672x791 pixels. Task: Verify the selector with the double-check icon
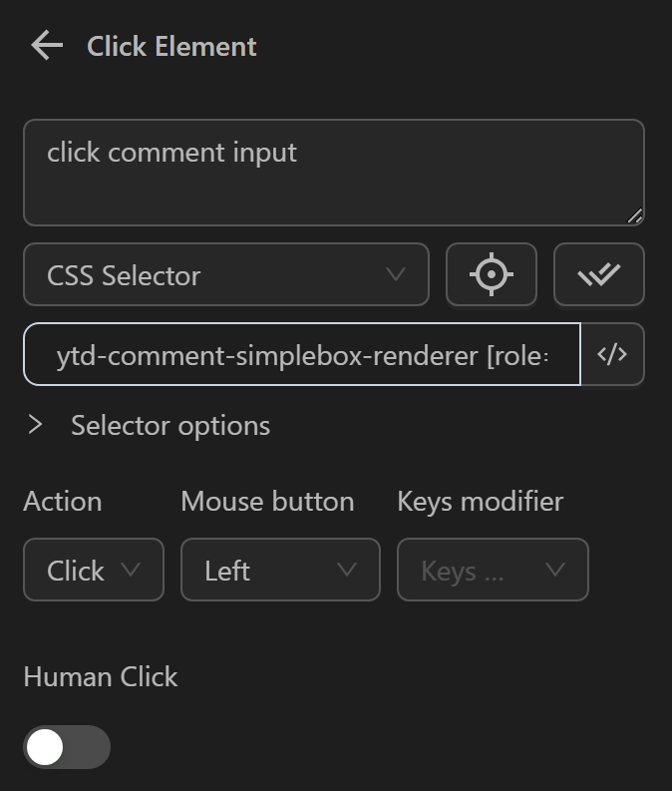pyautogui.click(x=598, y=274)
